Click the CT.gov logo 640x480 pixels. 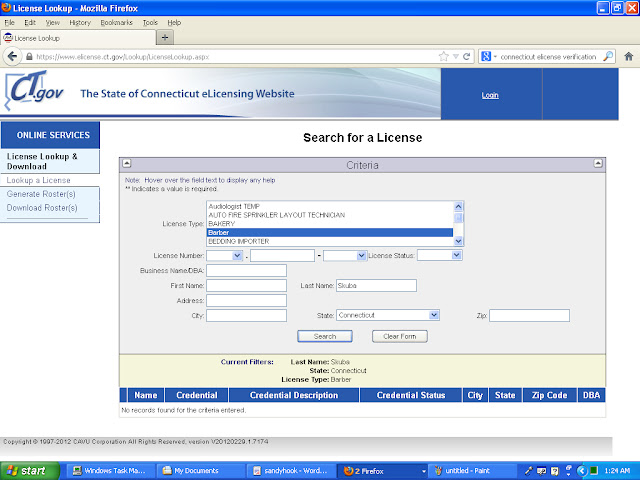[x=35, y=91]
